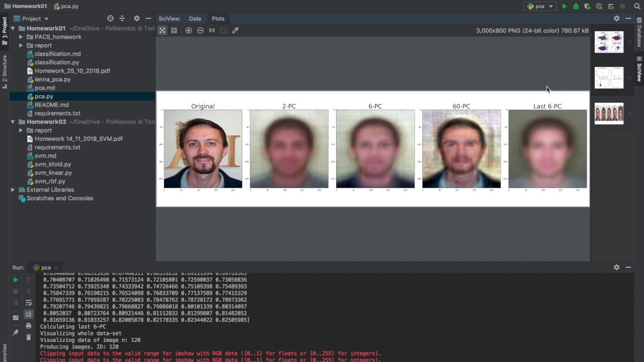This screenshot has width=644, height=362.
Task: Collapse the Homework02 project folder
Action: click(14, 122)
